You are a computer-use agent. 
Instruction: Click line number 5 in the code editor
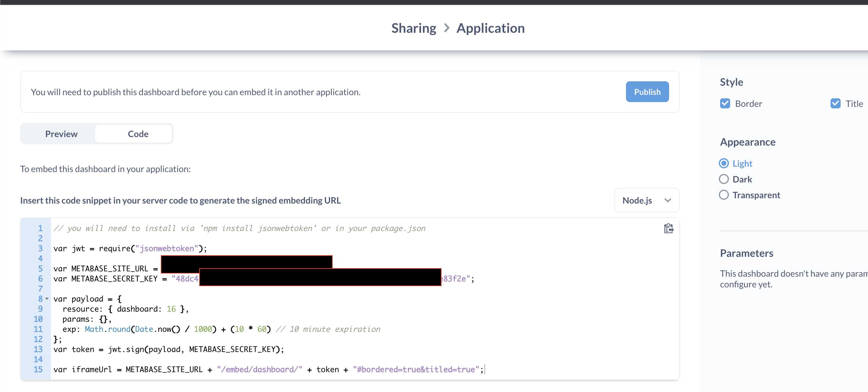[x=40, y=268]
